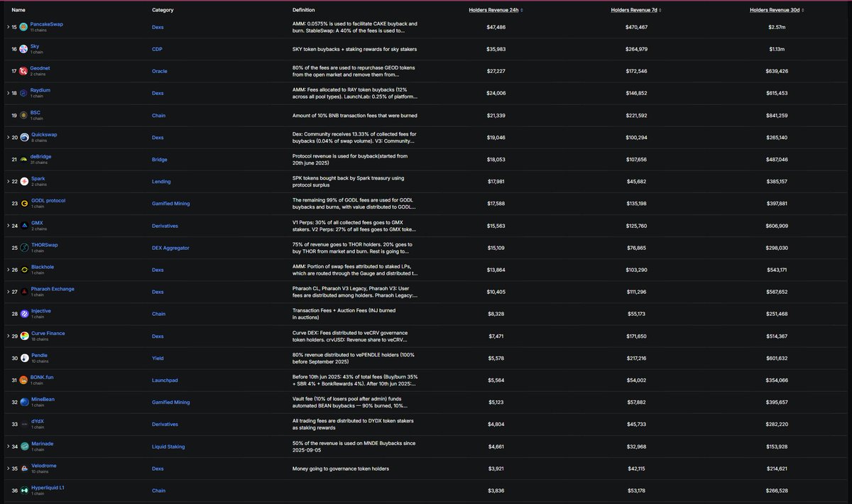Click the PancakeSwap protocol logo icon

tap(24, 27)
